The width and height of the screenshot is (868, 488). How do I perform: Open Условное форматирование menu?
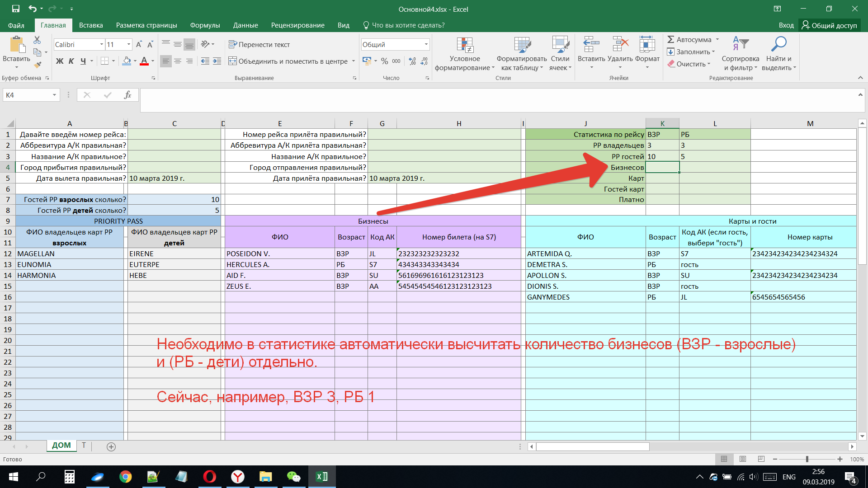(x=465, y=53)
